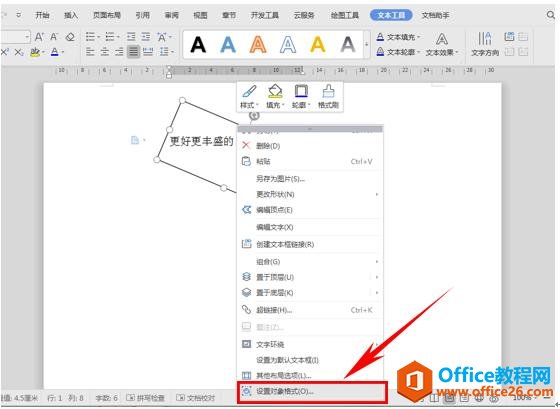The width and height of the screenshot is (560, 409).
Task: Click the rotation handle above the text box
Action: click(254, 115)
